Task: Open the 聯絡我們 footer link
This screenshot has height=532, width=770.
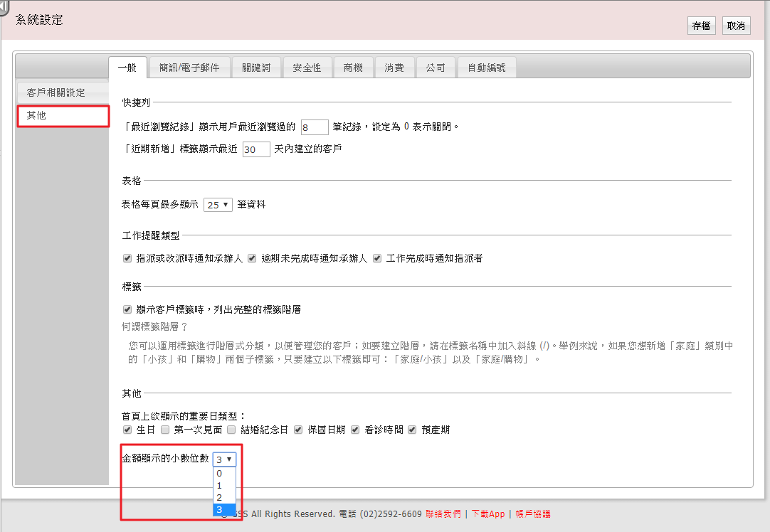Action: (x=443, y=514)
